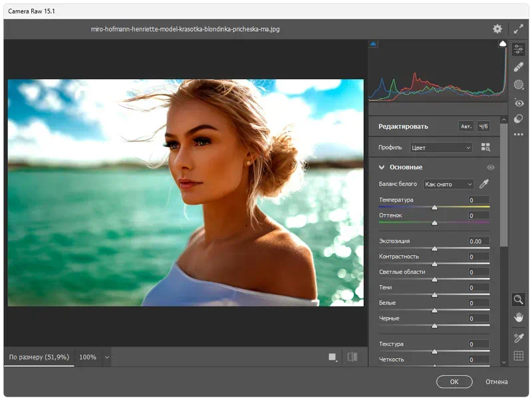Screen dimensions: 532x400
Task: Browse profiles grid icon
Action: pos(485,147)
